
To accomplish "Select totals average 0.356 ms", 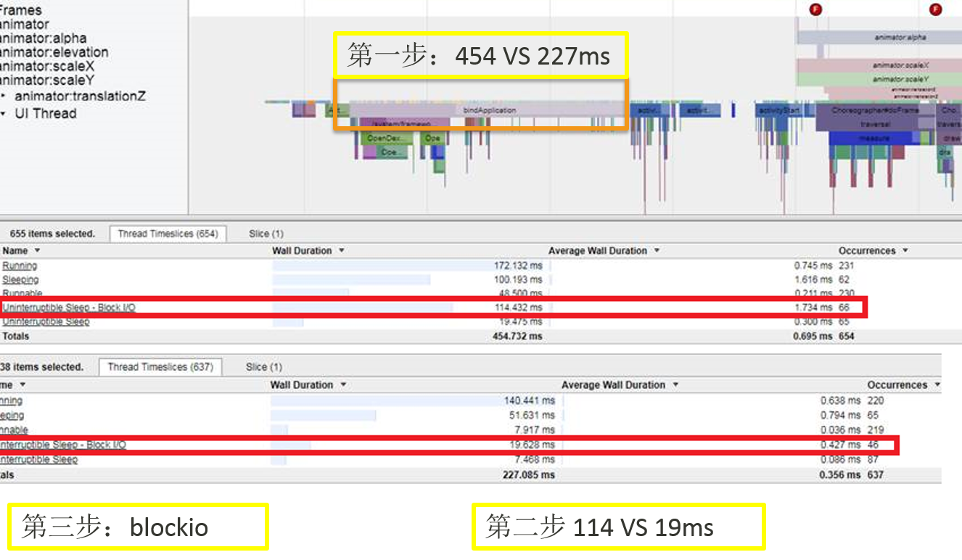I will (841, 474).
